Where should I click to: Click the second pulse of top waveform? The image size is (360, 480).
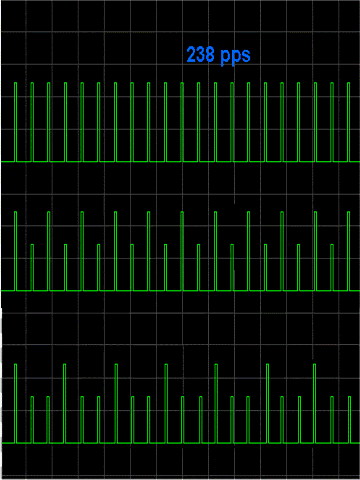pos(32,122)
